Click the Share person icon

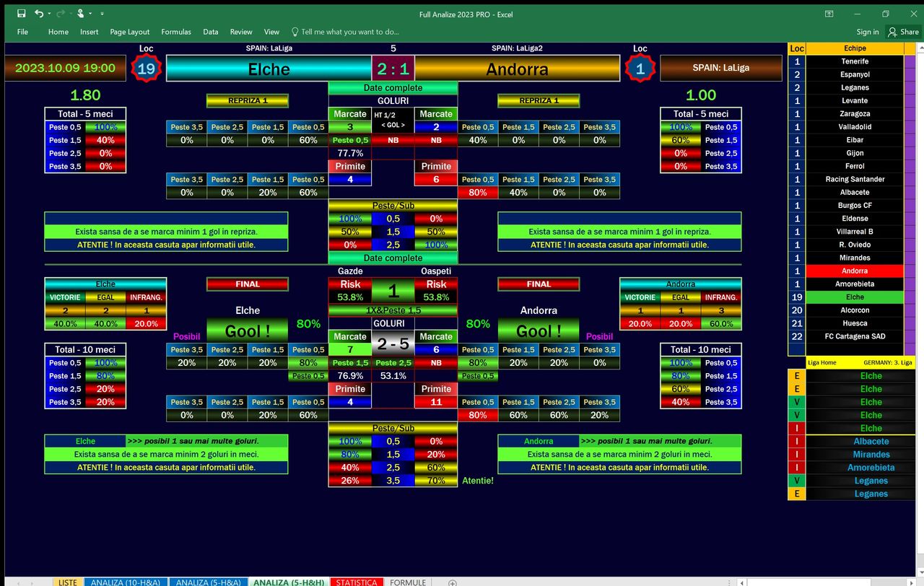coord(893,32)
